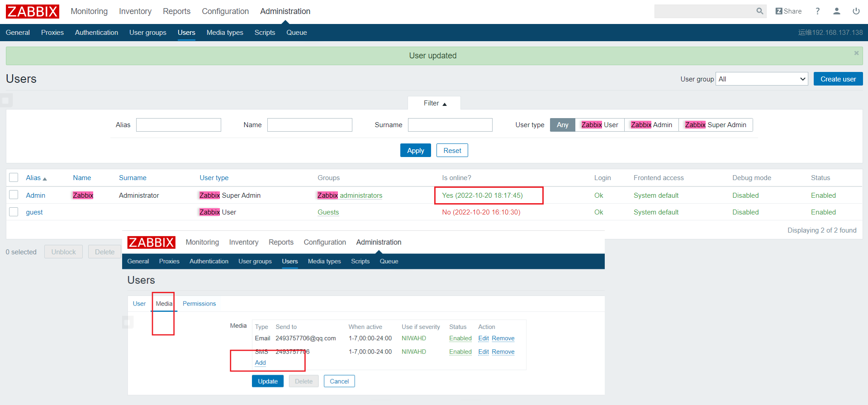The height and width of the screenshot is (405, 868).
Task: Open the Share link icon
Action: [788, 11]
